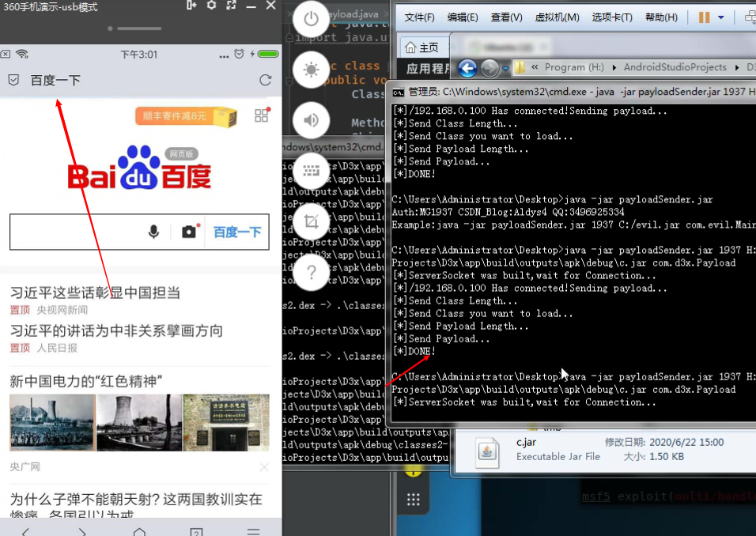Click the shield icon beside 百度一下 title
This screenshot has height=536, width=756.
(x=13, y=80)
